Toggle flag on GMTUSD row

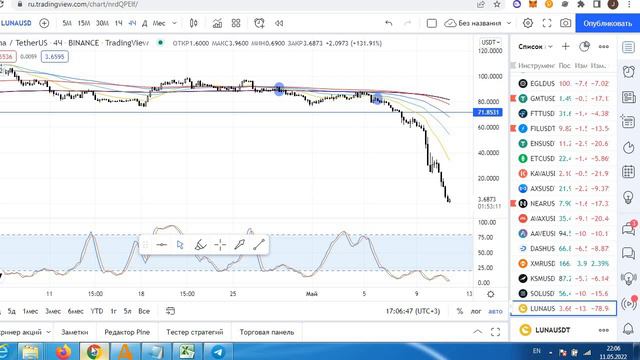click(513, 98)
